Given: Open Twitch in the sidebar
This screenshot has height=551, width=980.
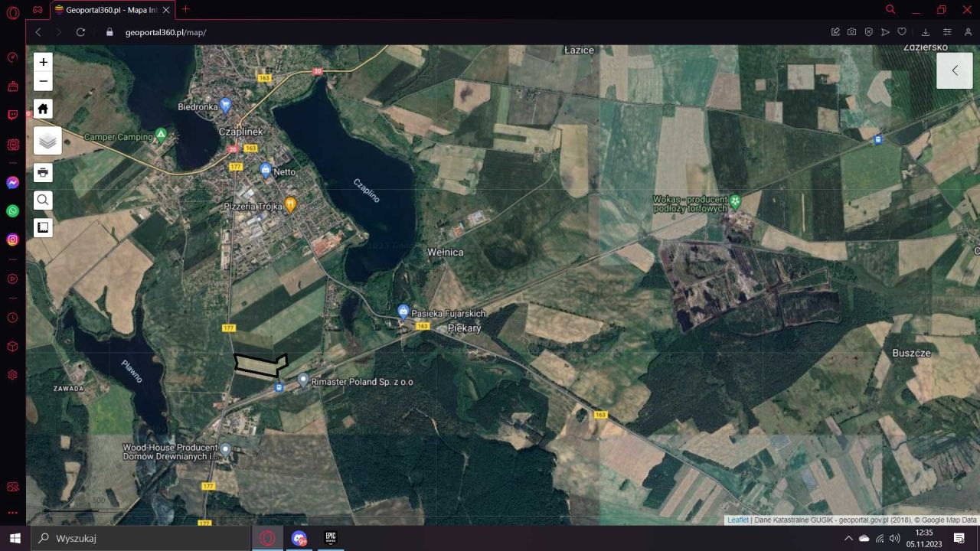Looking at the screenshot, I should pos(12,116).
